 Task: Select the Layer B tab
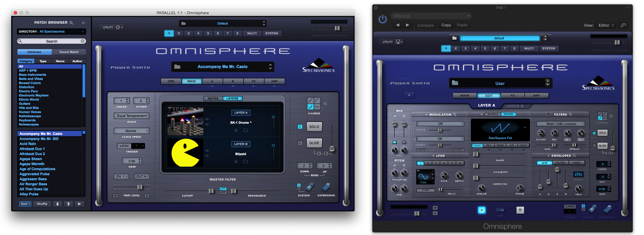(x=515, y=106)
